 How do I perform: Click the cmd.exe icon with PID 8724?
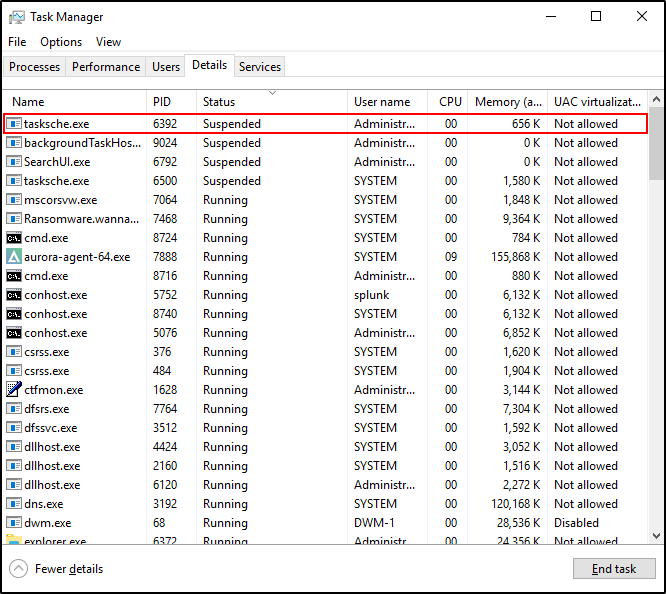click(x=14, y=238)
